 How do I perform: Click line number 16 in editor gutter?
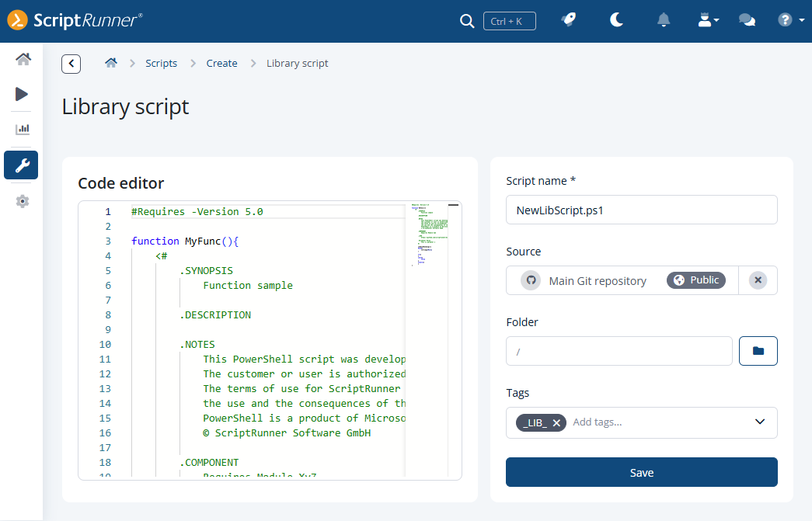105,433
